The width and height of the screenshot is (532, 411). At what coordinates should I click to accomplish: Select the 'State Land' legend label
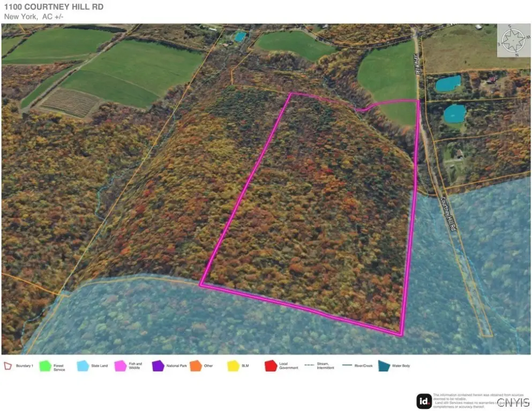point(100,366)
